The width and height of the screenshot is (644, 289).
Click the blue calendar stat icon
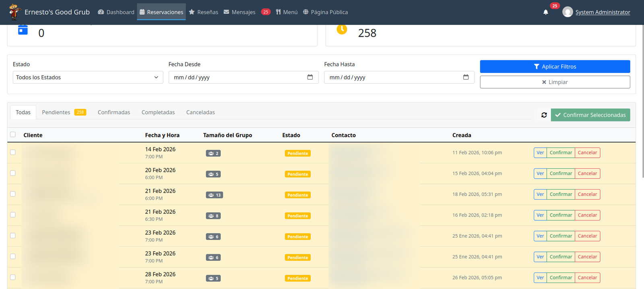23,30
